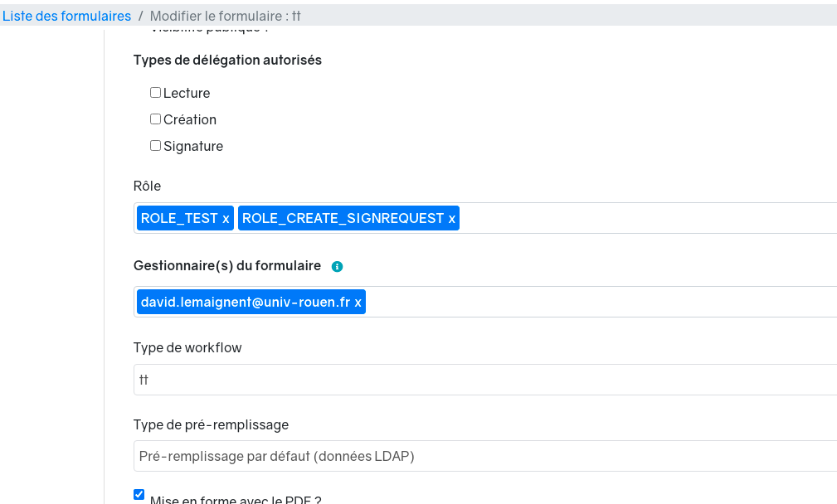Click the Création label text
The width and height of the screenshot is (837, 504).
[x=190, y=120]
